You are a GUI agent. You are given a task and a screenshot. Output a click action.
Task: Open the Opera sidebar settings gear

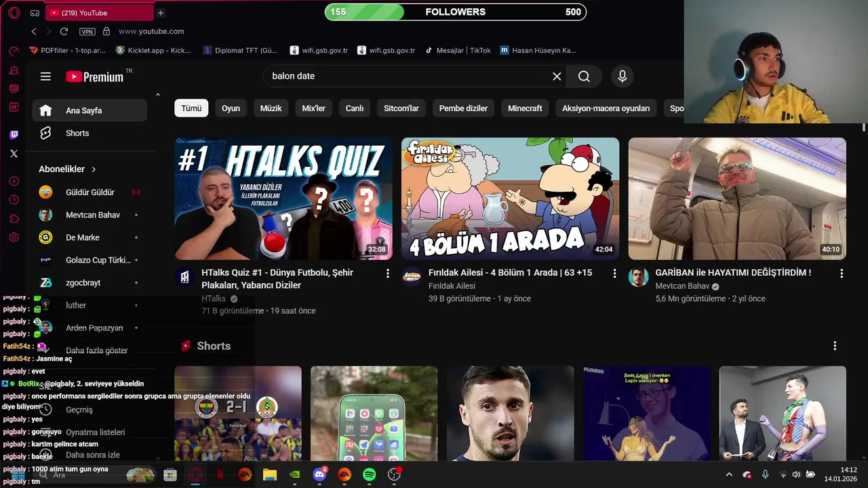point(14,237)
